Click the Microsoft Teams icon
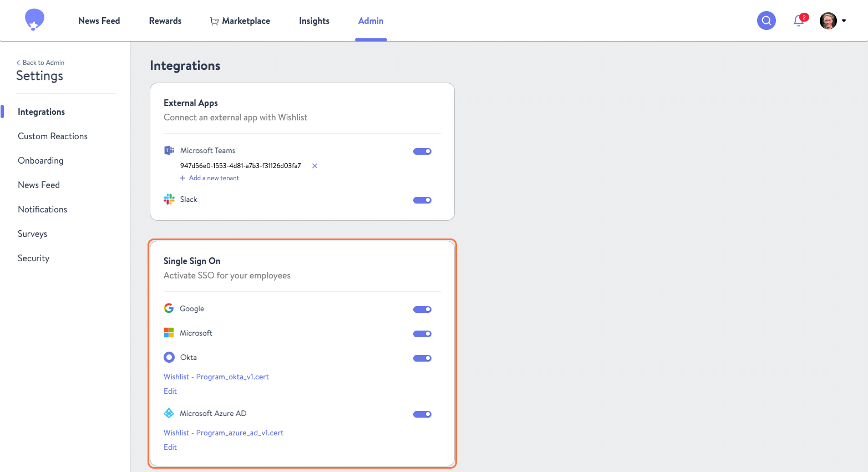Viewport: 868px width, 472px height. point(169,150)
